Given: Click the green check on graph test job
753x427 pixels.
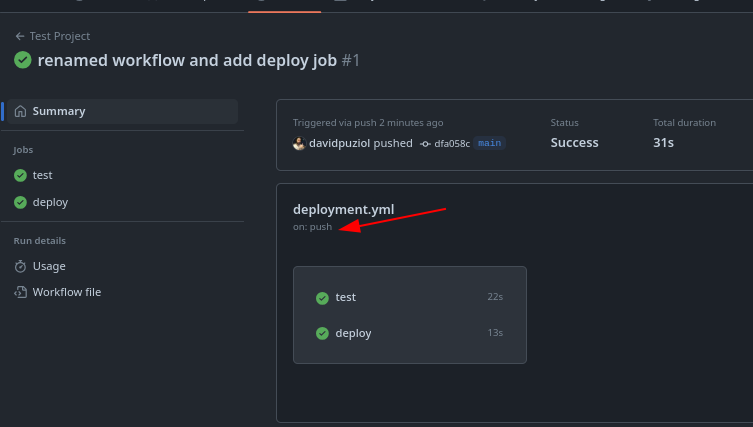Looking at the screenshot, I should [322, 298].
